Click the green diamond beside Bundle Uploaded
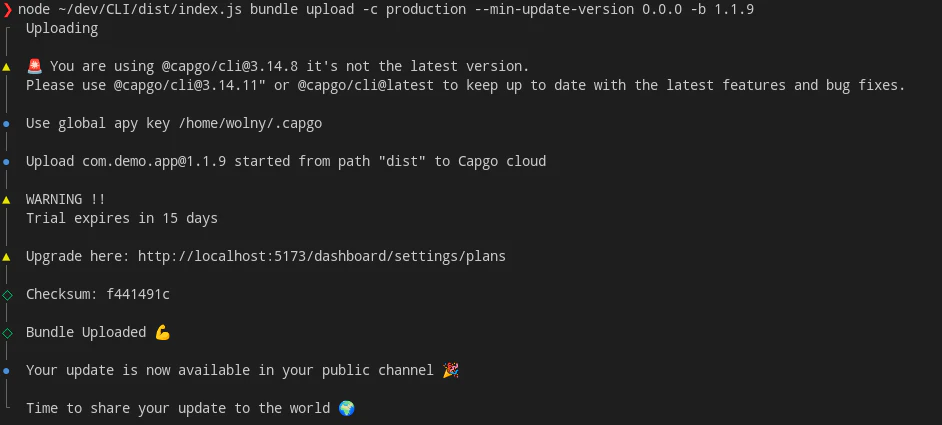Viewport: 942px width, 425px height. 7,332
